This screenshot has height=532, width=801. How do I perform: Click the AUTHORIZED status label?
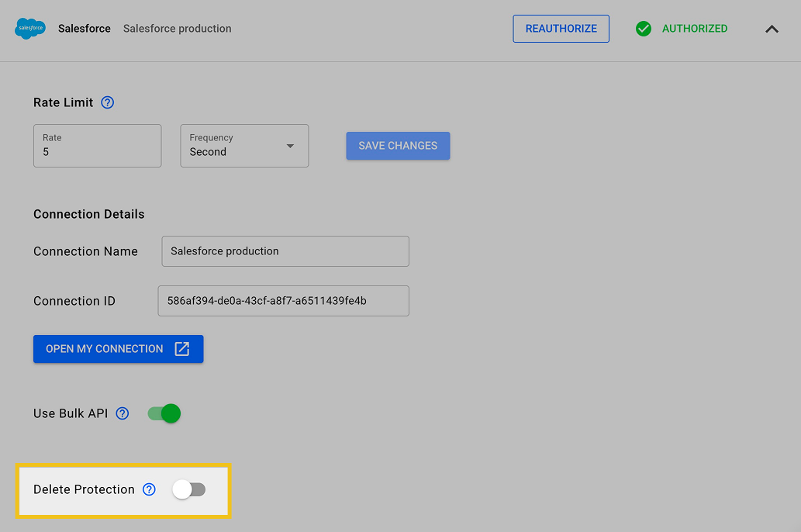click(x=695, y=29)
